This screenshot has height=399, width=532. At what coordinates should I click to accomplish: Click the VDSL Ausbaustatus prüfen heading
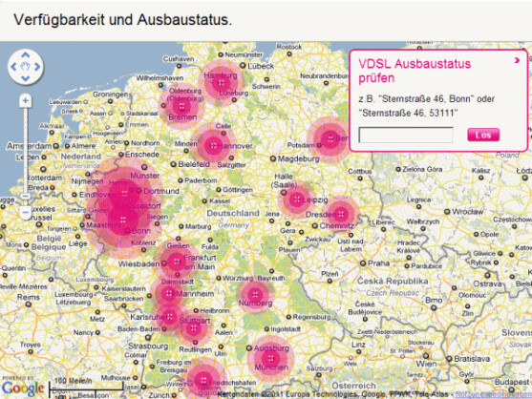[415, 71]
